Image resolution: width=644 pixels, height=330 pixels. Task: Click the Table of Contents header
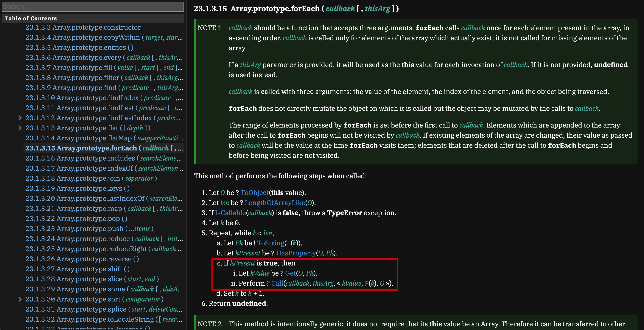(x=31, y=18)
